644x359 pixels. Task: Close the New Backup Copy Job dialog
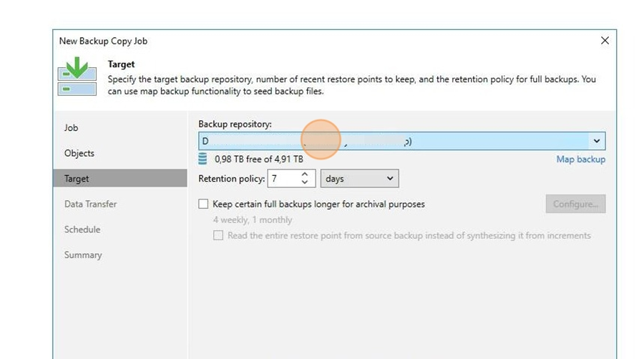coord(605,41)
